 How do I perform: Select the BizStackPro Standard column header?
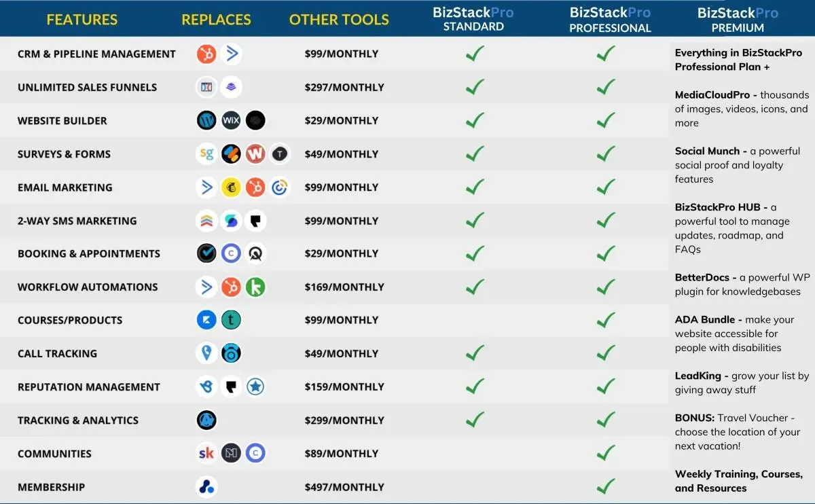coord(473,19)
